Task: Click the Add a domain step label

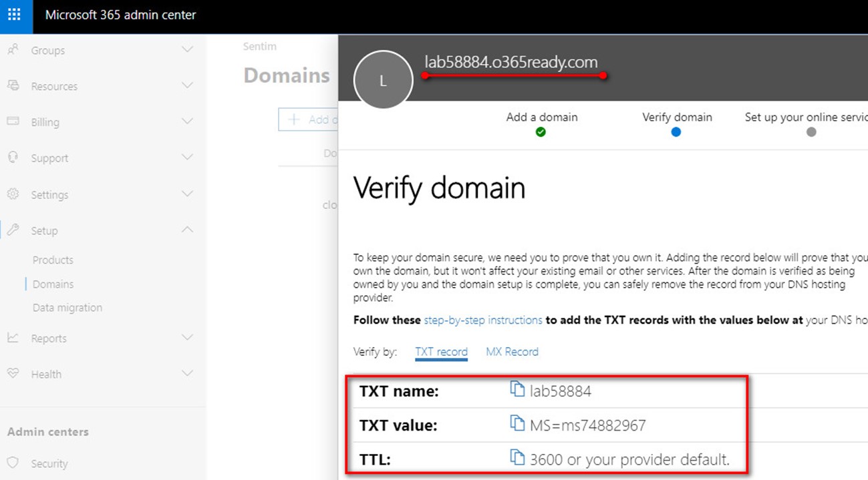Action: point(542,117)
